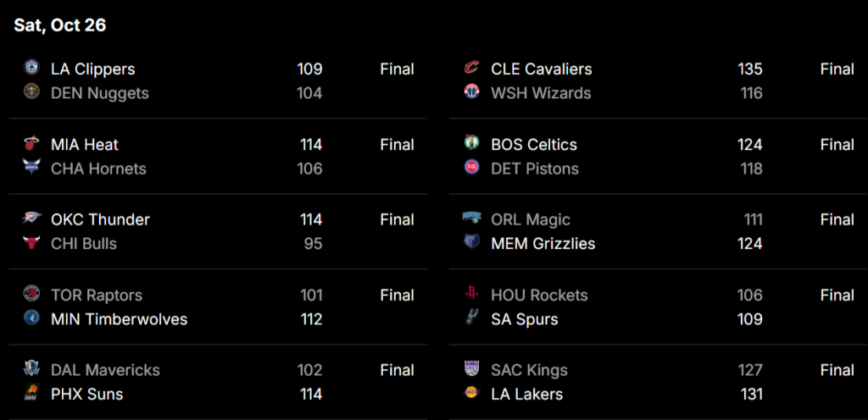
Task: Click the Chicago Bulls logo icon
Action: point(32,244)
